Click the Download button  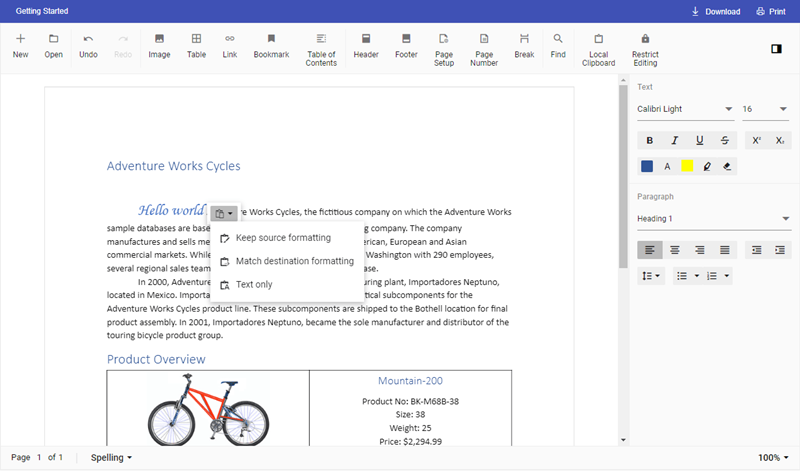(715, 12)
